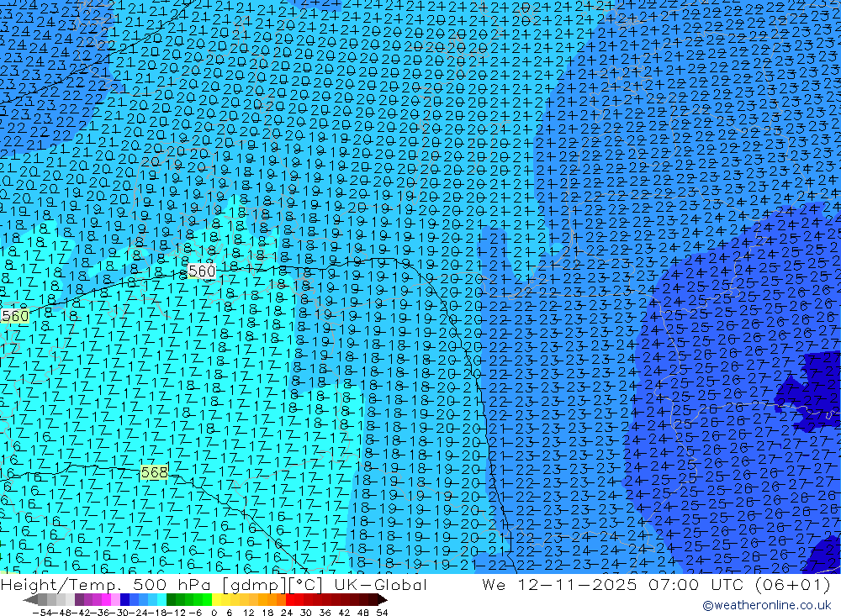
Task: Click the dark right arrowhead of color scale
Action: point(383,600)
